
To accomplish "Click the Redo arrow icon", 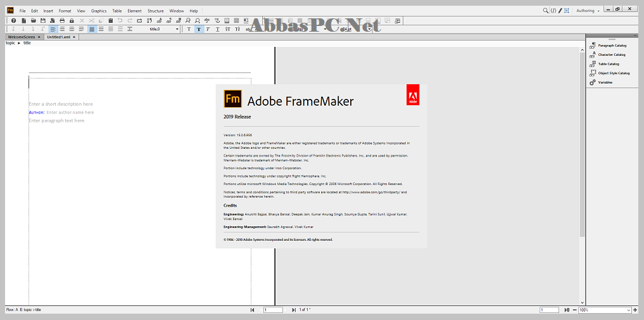I will 130,20.
